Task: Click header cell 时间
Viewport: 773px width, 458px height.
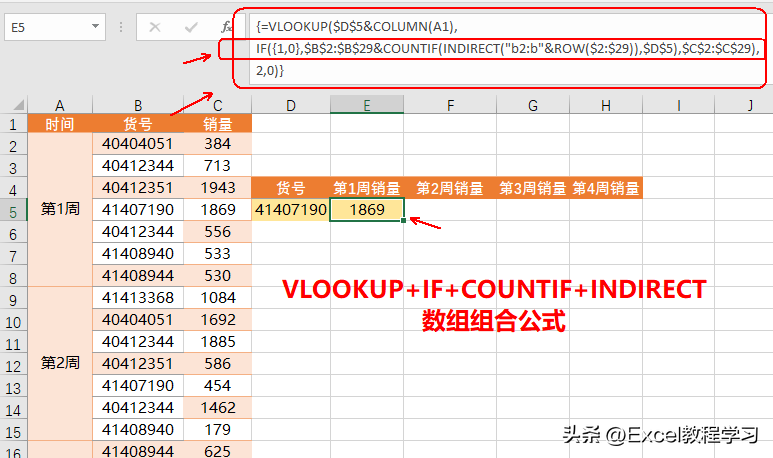Action: (x=60, y=124)
